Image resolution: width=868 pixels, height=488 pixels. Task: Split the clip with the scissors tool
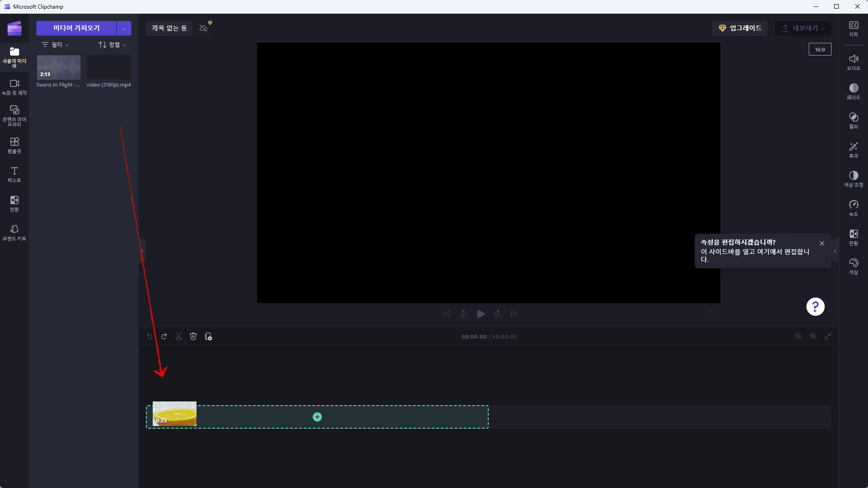point(179,336)
